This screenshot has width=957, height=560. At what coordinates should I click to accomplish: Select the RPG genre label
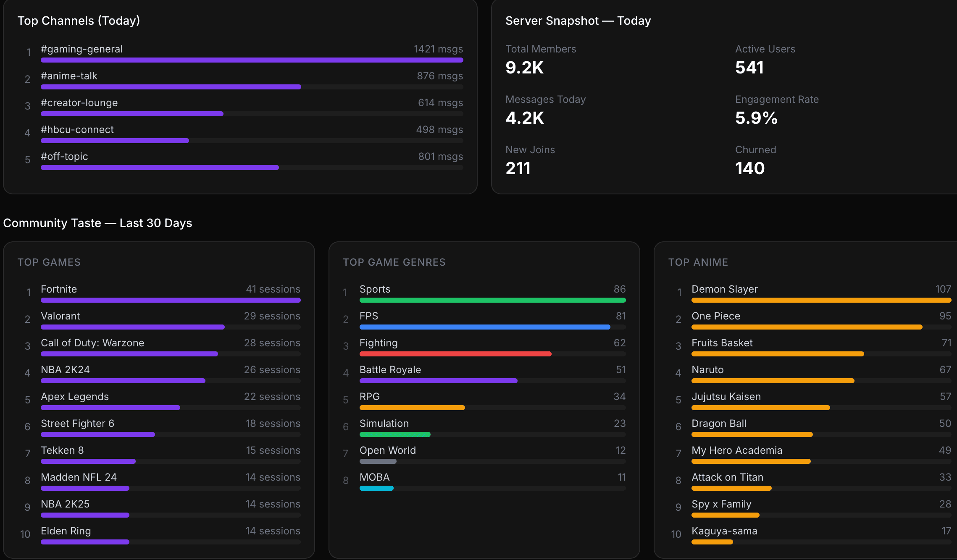click(370, 397)
